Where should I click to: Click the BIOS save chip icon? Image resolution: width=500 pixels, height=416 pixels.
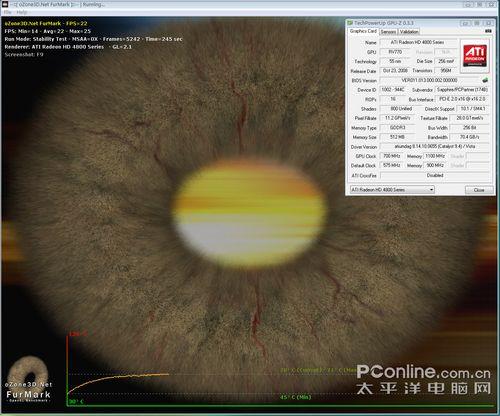485,80
